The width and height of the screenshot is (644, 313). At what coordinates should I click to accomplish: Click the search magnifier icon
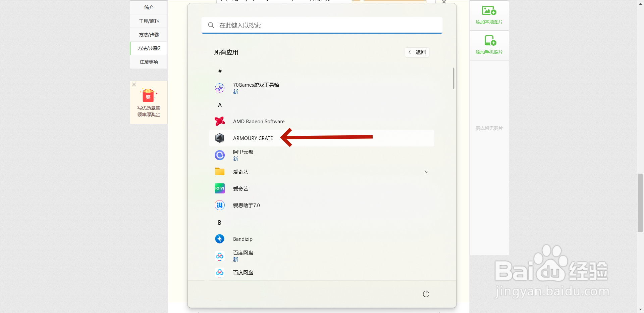pos(211,25)
